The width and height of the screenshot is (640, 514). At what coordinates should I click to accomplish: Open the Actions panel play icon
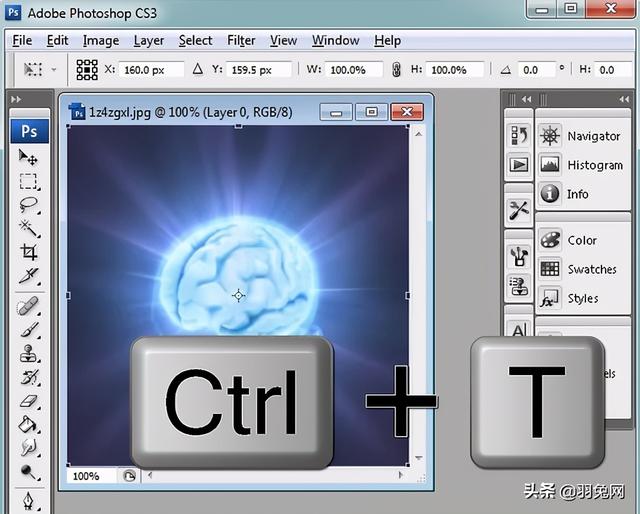(519, 165)
